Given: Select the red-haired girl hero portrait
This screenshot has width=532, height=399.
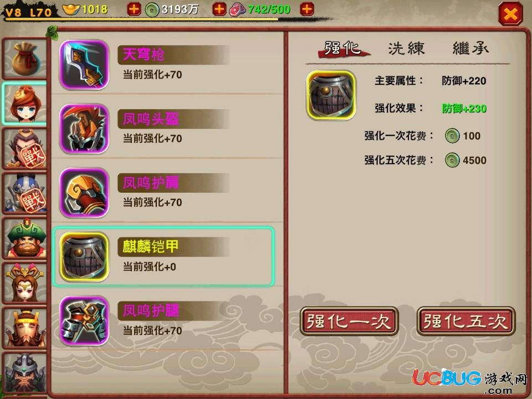Looking at the screenshot, I should [24, 104].
